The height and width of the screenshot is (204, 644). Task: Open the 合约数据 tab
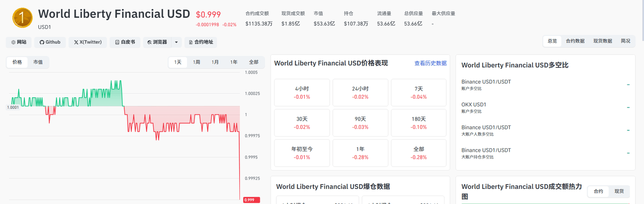coord(575,41)
